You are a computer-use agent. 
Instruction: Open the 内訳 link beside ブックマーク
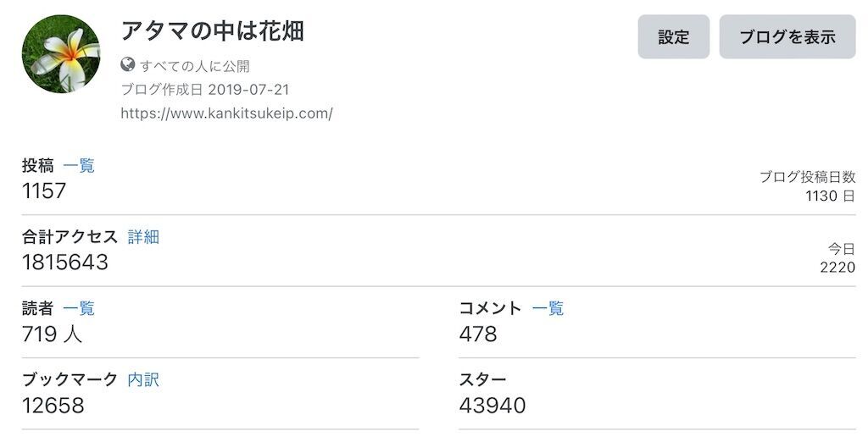pos(143,379)
